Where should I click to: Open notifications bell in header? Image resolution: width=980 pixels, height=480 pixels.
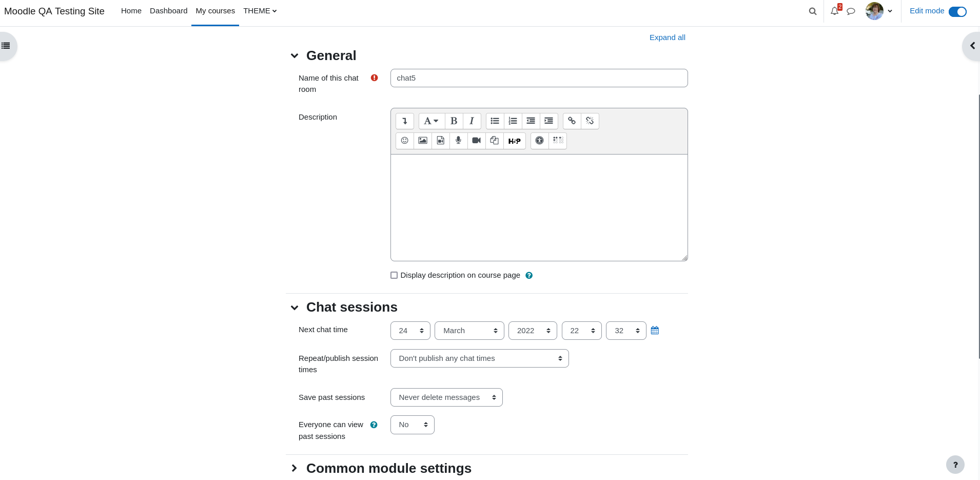(835, 11)
